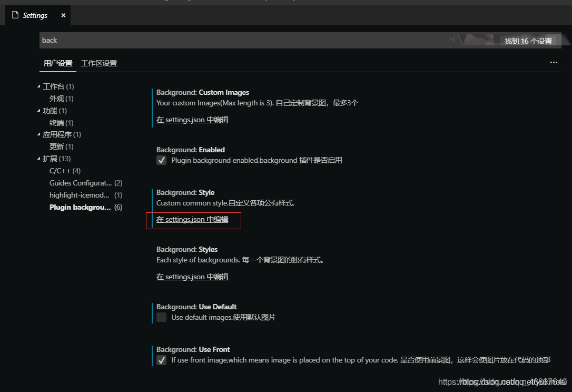The width and height of the screenshot is (572, 392).
Task: Open the settings more actions ellipsis menu
Action: pos(554,62)
